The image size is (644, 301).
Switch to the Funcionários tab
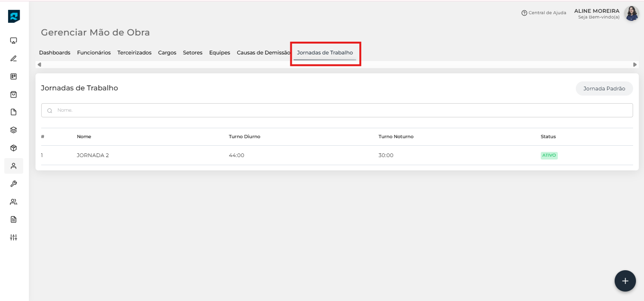(94, 53)
